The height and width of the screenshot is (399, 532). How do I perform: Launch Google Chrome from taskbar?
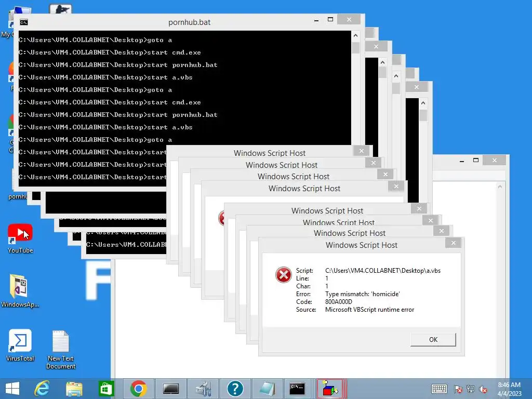coord(138,389)
